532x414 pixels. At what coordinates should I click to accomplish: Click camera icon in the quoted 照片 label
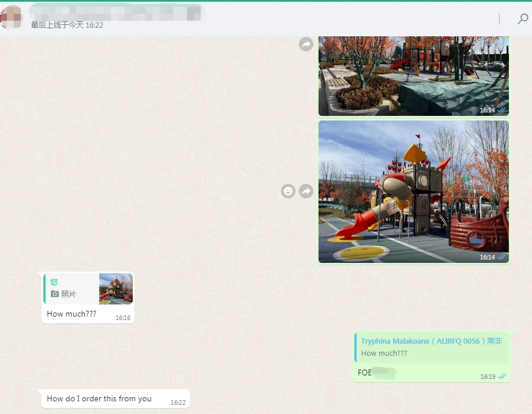point(55,294)
